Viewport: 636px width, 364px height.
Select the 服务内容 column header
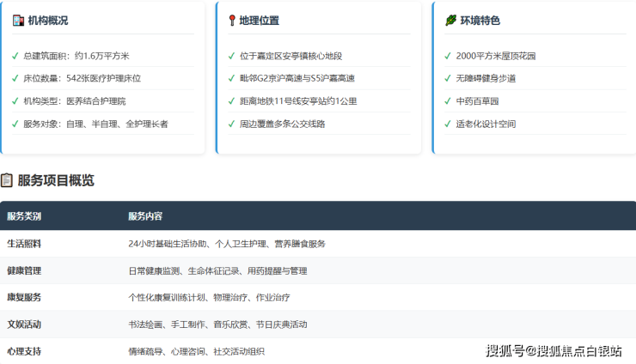tap(145, 216)
